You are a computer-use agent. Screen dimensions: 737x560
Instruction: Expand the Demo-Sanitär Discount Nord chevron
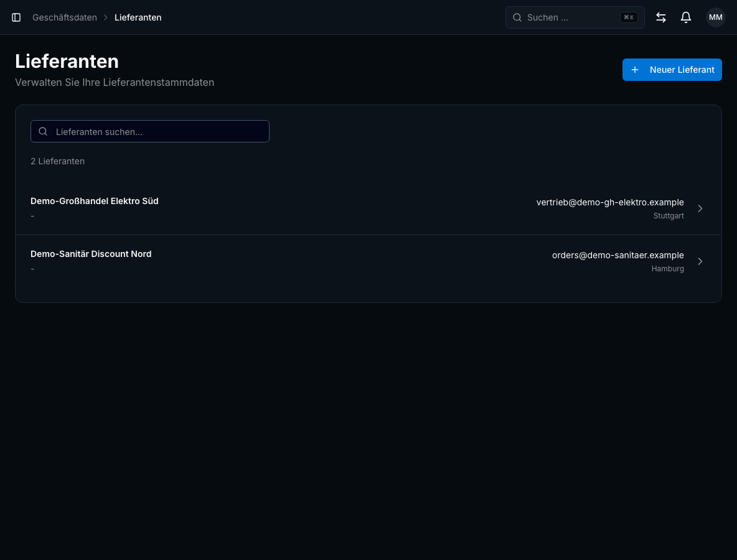(x=700, y=261)
